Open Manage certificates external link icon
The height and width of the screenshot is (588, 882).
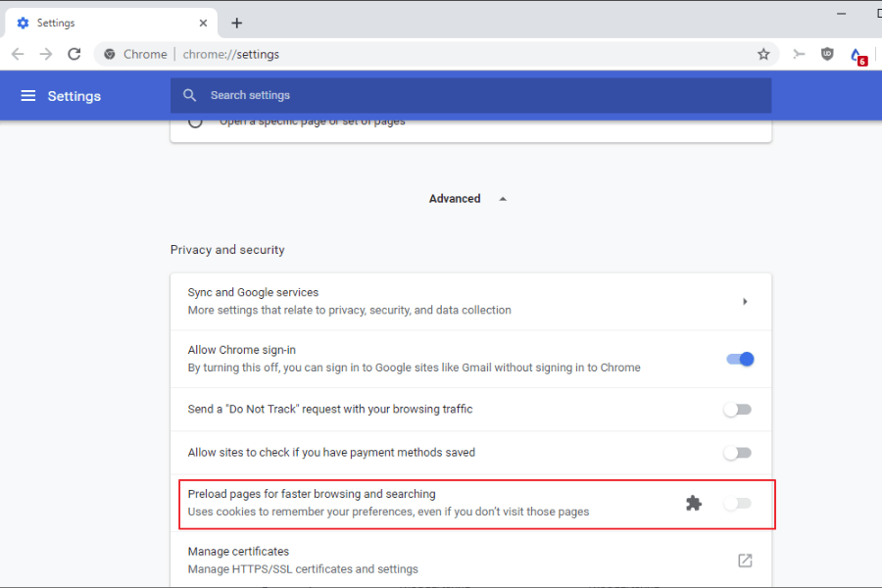click(x=745, y=561)
